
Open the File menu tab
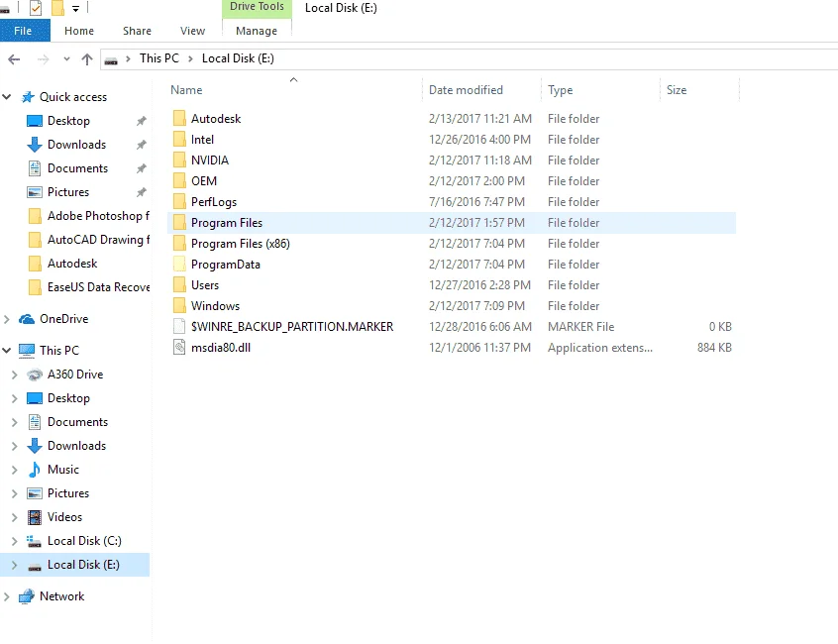pos(23,31)
